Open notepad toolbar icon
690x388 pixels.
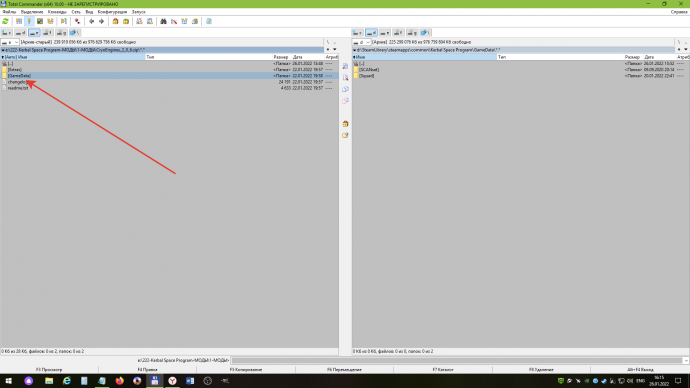[209, 21]
